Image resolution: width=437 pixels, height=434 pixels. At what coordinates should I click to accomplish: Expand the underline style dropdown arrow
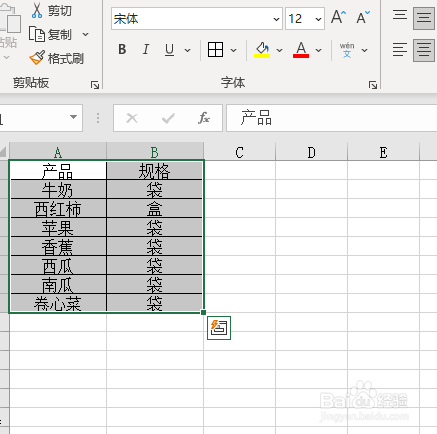pyautogui.click(x=188, y=50)
